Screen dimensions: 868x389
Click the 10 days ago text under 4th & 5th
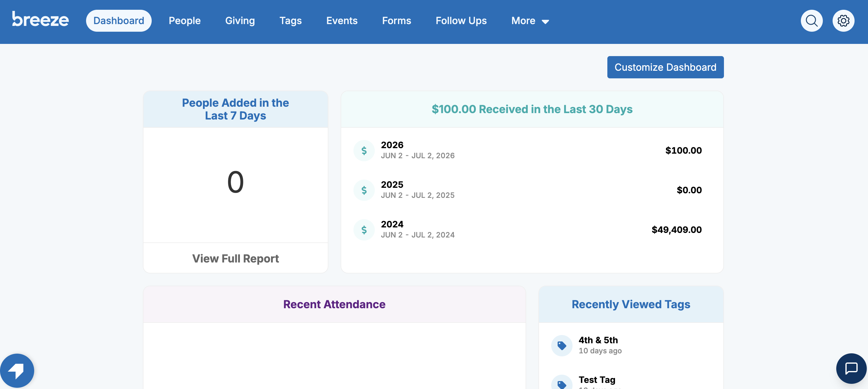coord(600,351)
